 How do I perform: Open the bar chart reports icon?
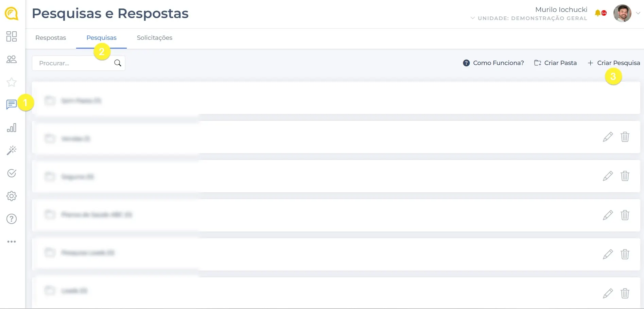pos(12,128)
